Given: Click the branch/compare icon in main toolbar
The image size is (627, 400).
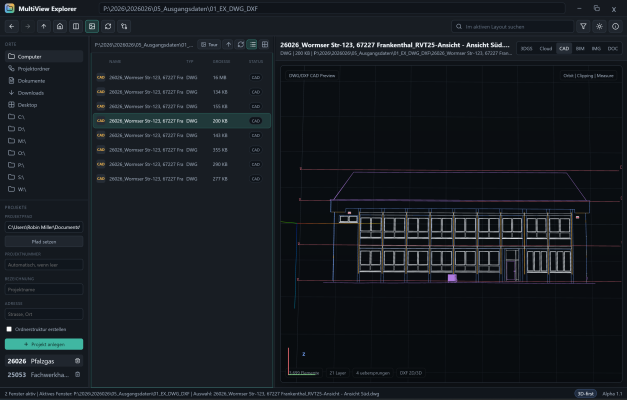Looking at the screenshot, I should 124,26.
